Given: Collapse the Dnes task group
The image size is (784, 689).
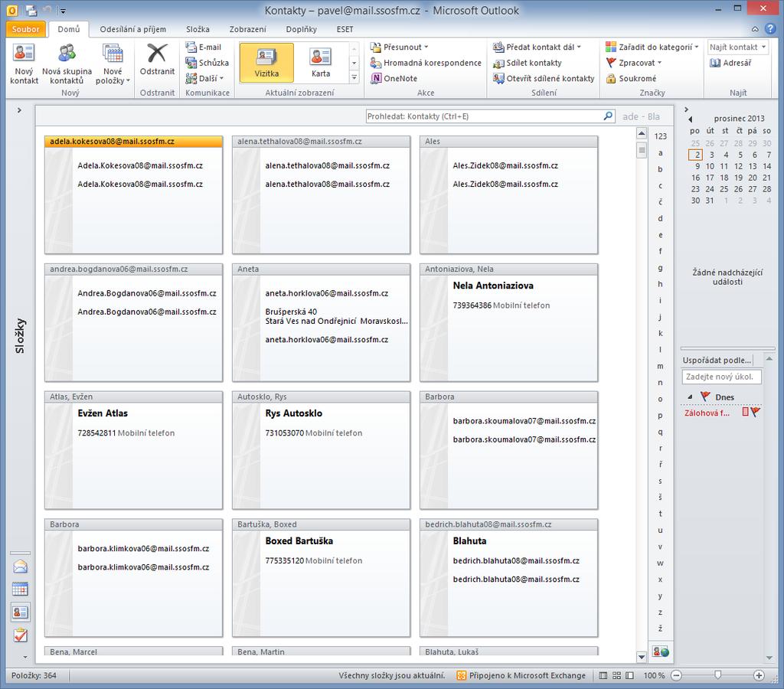Looking at the screenshot, I should click(690, 397).
